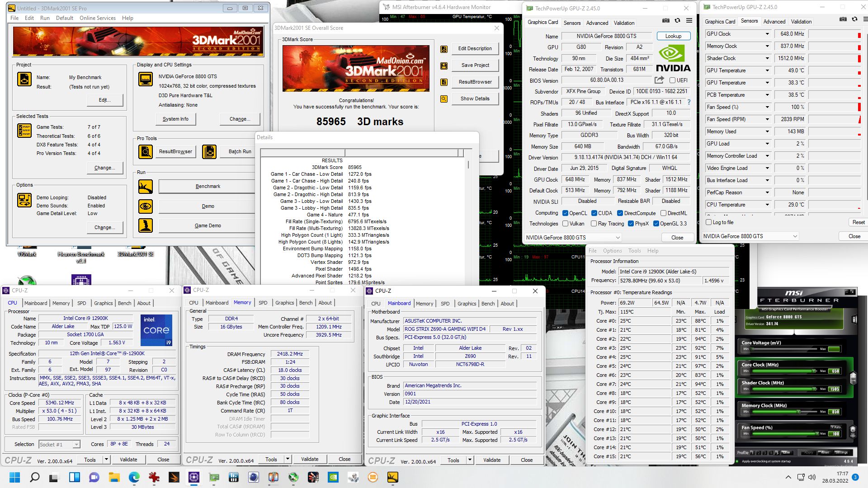
Task: Toggle the DirectCompute checkbox
Action: pyautogui.click(x=620, y=213)
